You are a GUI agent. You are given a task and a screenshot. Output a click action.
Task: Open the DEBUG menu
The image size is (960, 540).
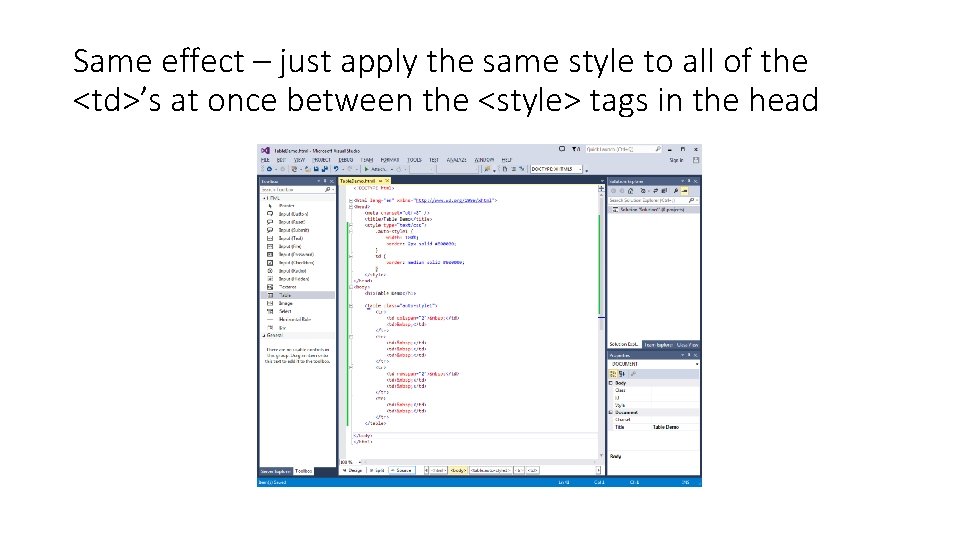(x=346, y=160)
